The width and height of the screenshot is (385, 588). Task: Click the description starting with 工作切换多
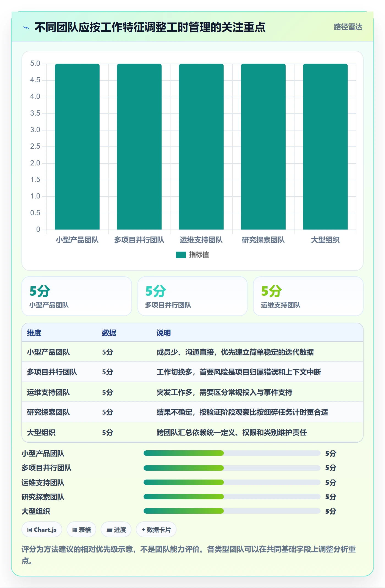[x=239, y=372]
